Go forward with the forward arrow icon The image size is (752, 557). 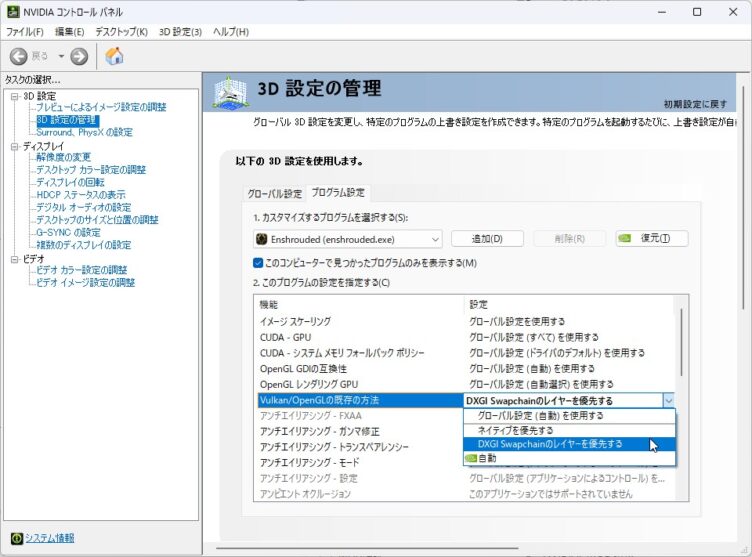click(79, 57)
